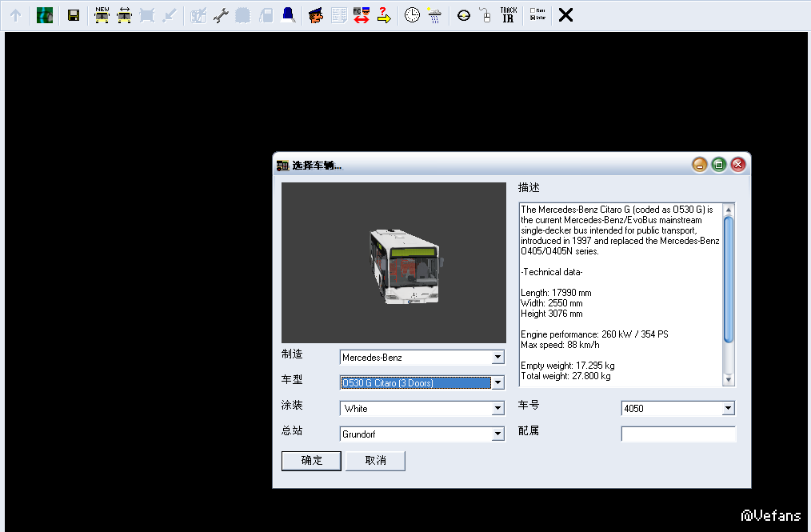Click the blue description scrollbar thumb

click(x=729, y=279)
